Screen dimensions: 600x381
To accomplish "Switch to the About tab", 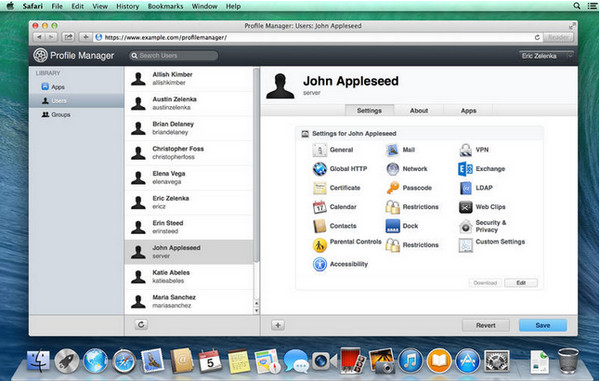I will pos(419,110).
